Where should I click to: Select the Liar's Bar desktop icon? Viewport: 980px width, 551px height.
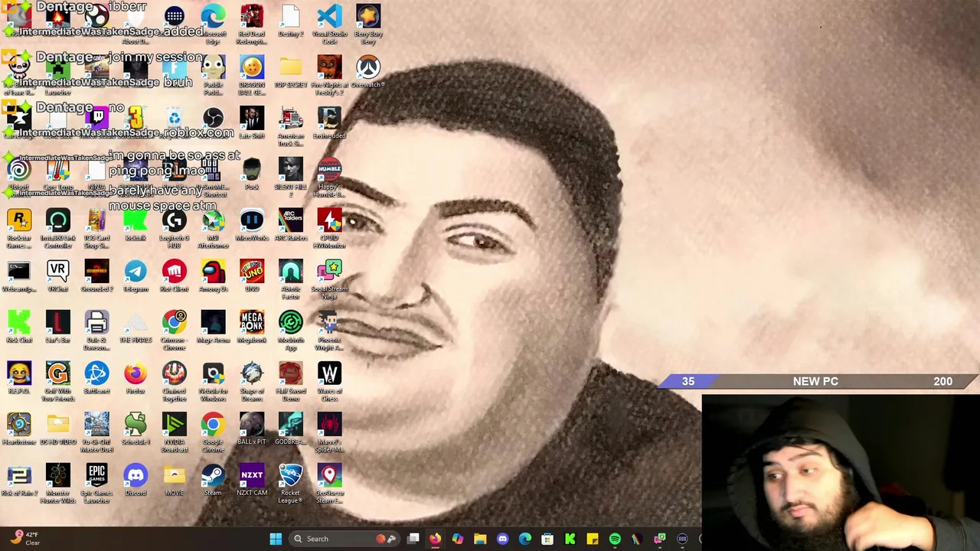pyautogui.click(x=58, y=323)
